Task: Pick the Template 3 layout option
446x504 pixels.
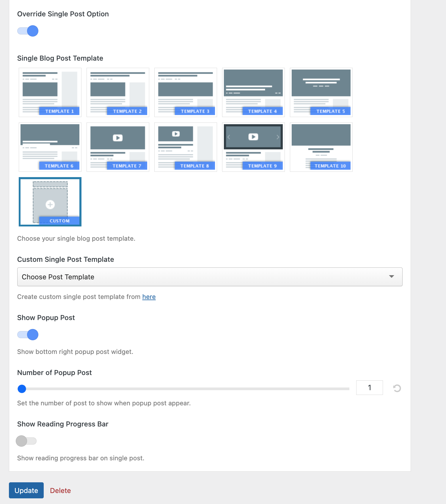Action: click(186, 92)
